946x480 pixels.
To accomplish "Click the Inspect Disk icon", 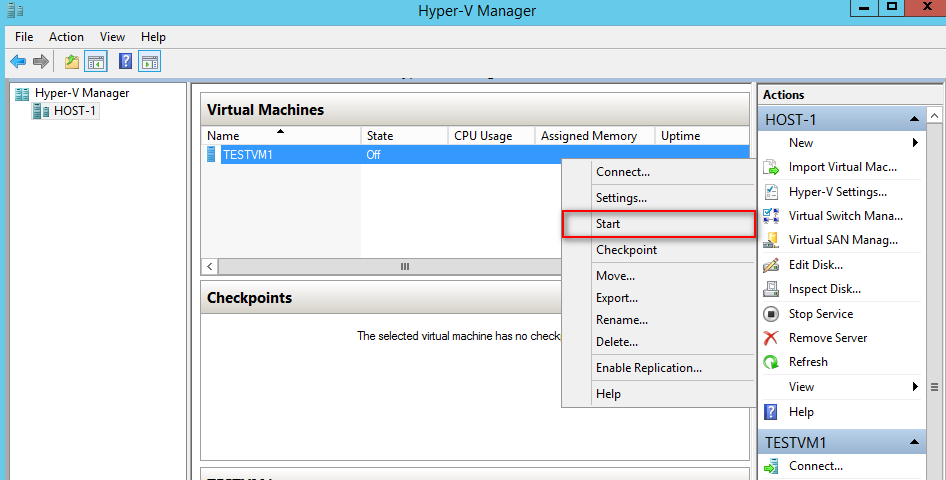I will point(771,289).
